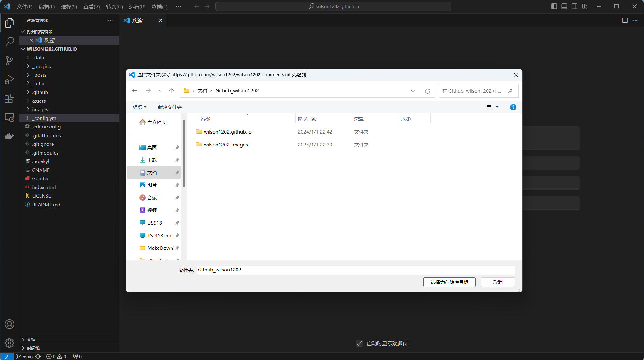644x360 pixels.
Task: Toggle the show welcome page on startup checkbox
Action: tap(359, 343)
